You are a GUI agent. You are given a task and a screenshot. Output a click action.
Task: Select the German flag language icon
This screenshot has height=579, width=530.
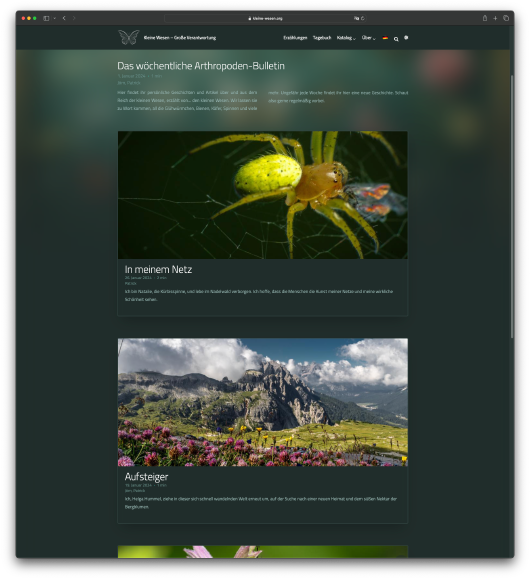pyautogui.click(x=385, y=38)
